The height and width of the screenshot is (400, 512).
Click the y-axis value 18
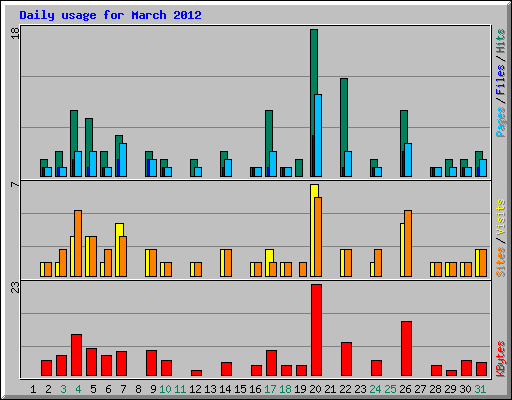click(x=15, y=33)
